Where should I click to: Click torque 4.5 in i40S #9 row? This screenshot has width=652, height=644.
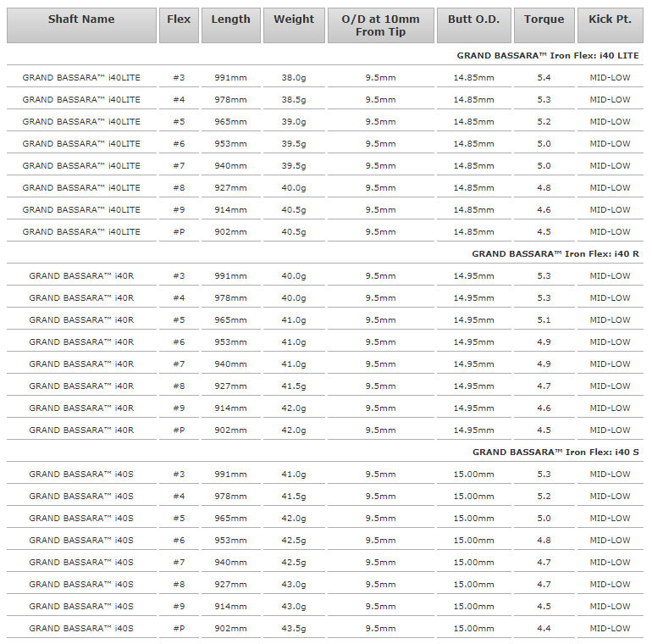[544, 607]
